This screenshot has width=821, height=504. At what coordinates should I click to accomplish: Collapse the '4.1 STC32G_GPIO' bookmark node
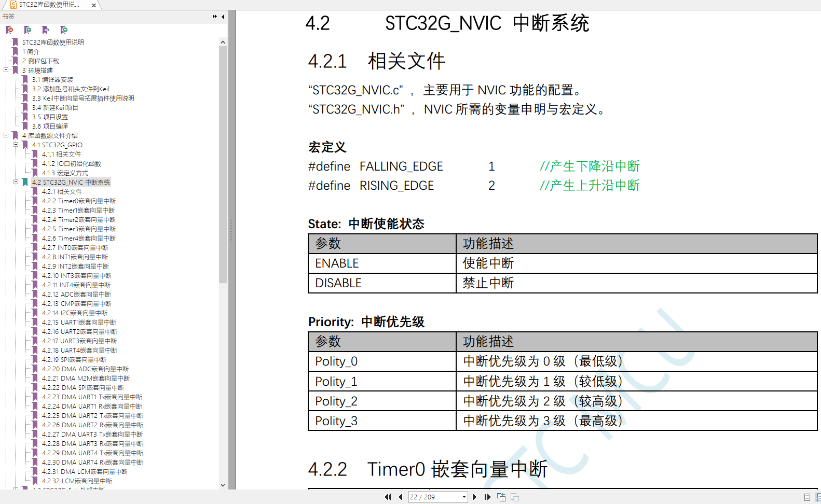(x=16, y=145)
